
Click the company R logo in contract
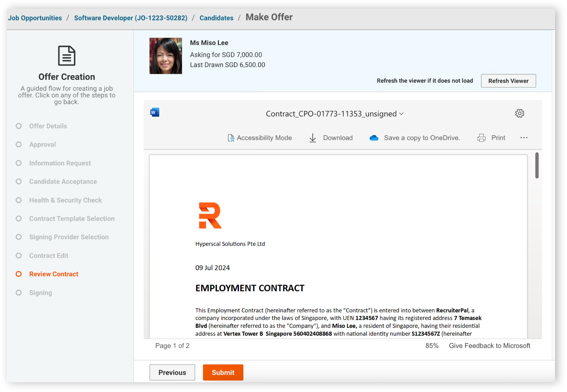point(210,215)
